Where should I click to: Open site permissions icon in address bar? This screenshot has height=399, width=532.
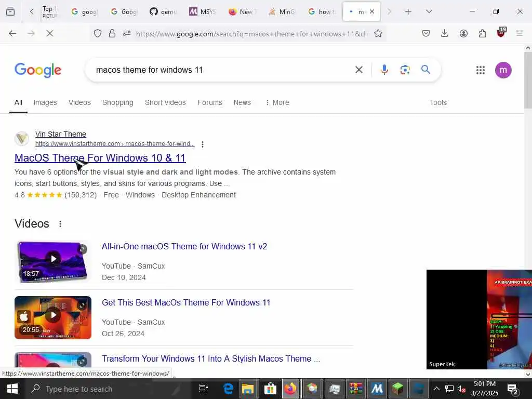(127, 33)
